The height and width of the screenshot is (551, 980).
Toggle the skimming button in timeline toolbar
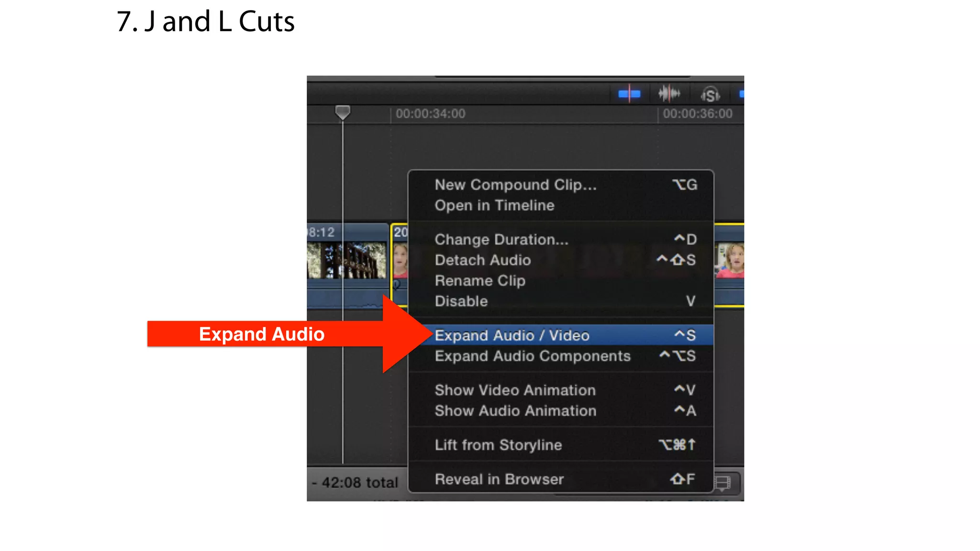[629, 94]
